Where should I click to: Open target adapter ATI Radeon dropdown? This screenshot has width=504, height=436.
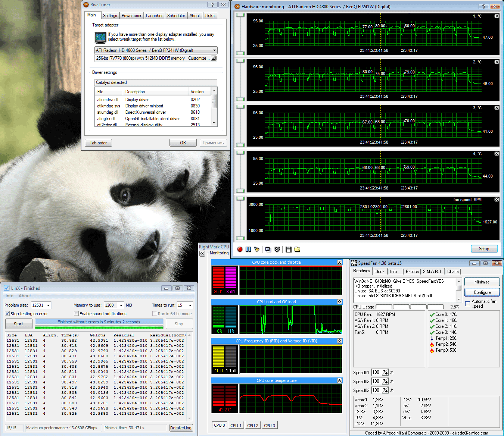coord(214,50)
